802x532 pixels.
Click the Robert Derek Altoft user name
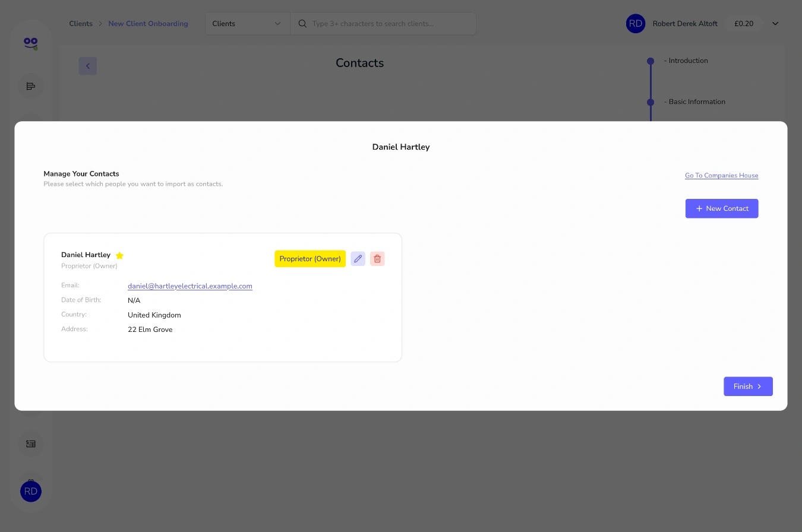point(685,24)
